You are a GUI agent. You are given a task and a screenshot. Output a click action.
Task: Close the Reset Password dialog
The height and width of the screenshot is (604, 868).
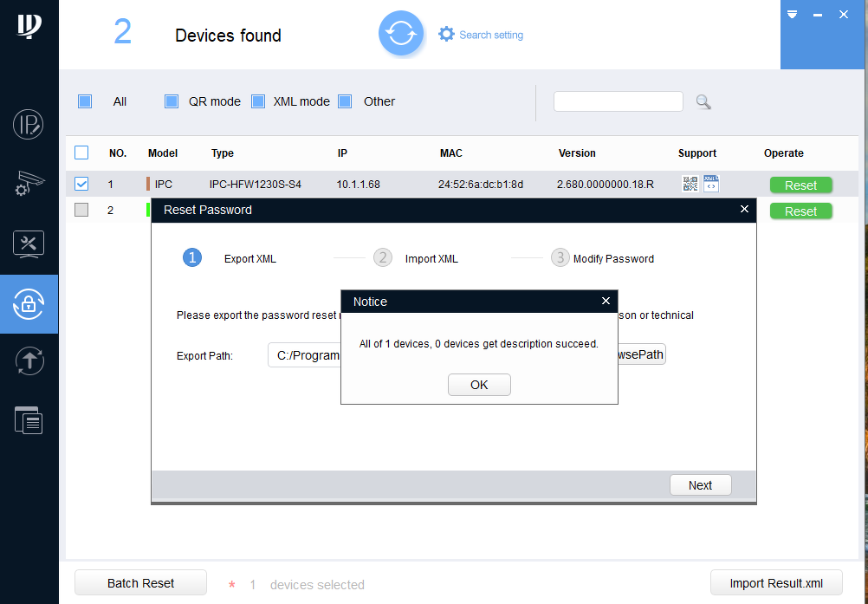pyautogui.click(x=744, y=209)
